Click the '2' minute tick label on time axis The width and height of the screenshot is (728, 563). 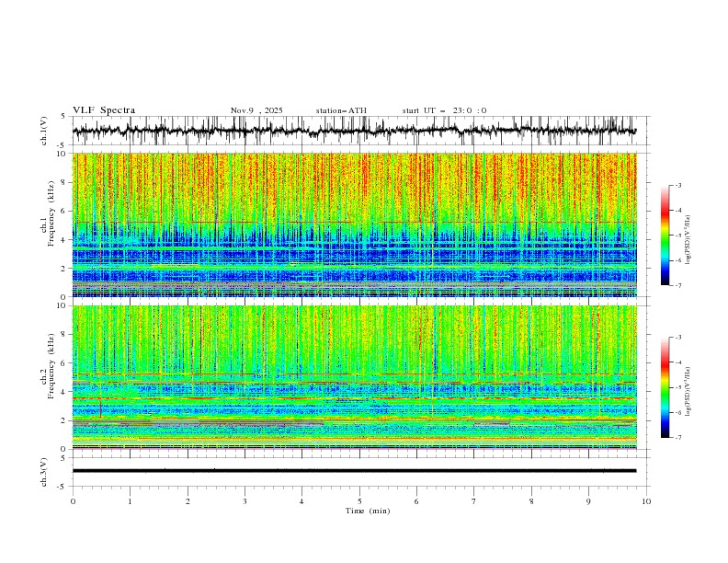(x=188, y=501)
